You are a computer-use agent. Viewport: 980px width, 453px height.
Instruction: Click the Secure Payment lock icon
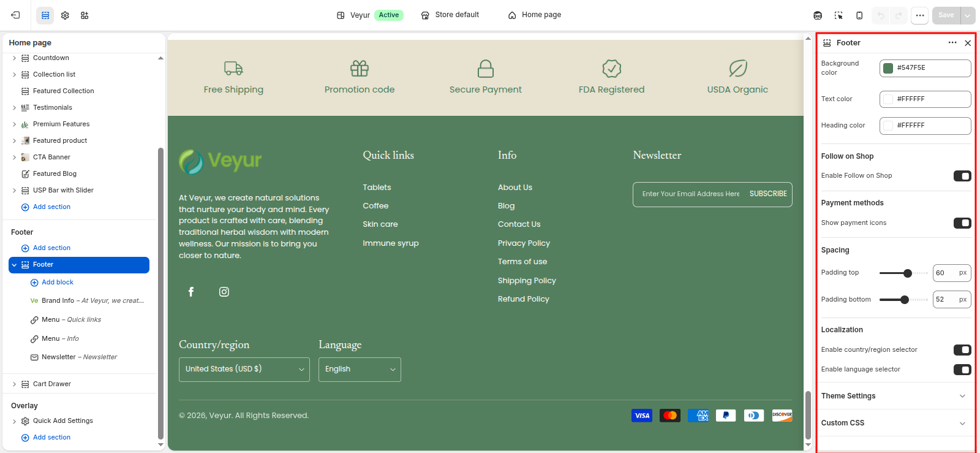pyautogui.click(x=486, y=68)
